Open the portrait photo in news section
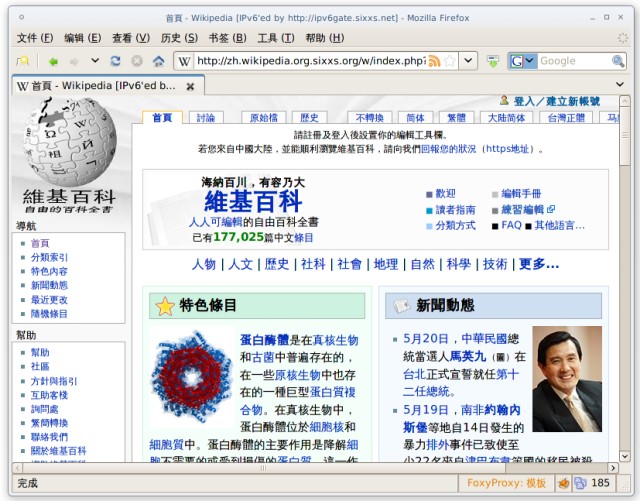Screen dimensions: 640x501 coord(567,379)
